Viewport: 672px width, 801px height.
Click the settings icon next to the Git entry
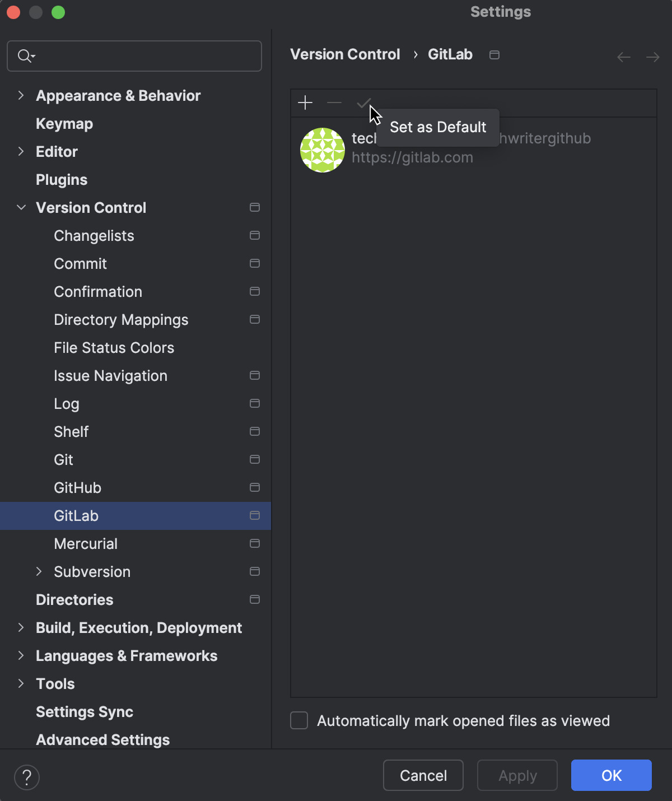[x=255, y=459]
